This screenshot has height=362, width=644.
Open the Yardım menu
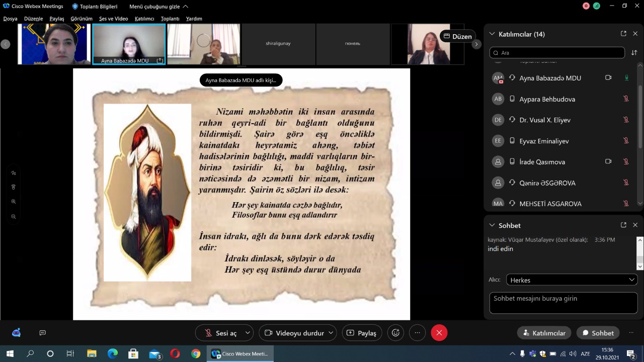194,19
